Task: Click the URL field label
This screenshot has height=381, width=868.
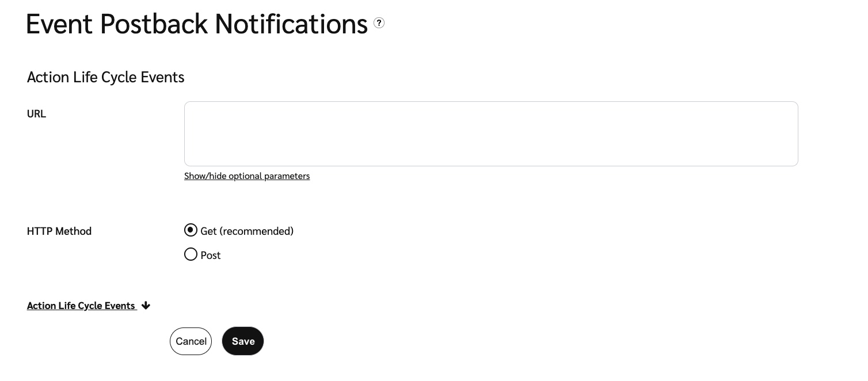Action: (x=36, y=114)
